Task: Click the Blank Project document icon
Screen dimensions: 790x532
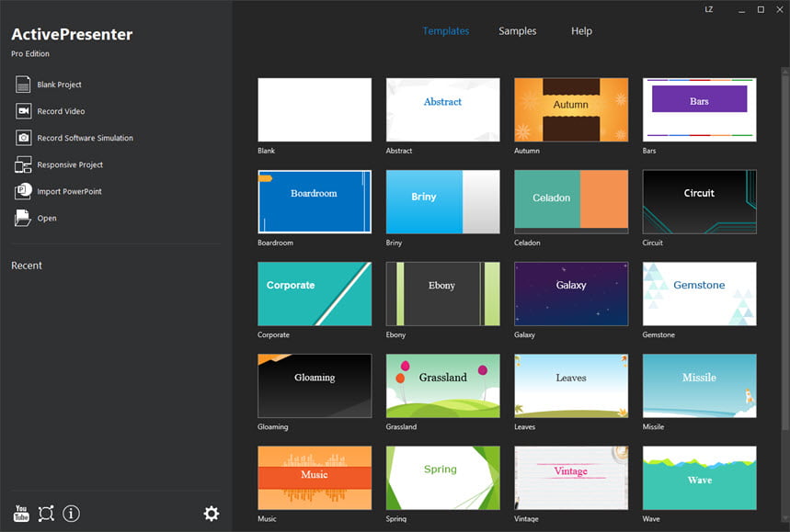Action: click(23, 85)
